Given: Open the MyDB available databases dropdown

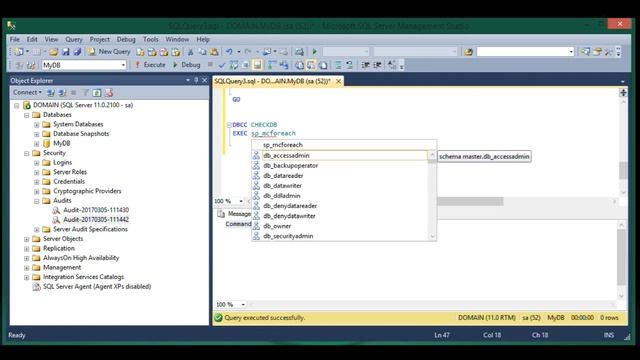Looking at the screenshot, I should 123,65.
